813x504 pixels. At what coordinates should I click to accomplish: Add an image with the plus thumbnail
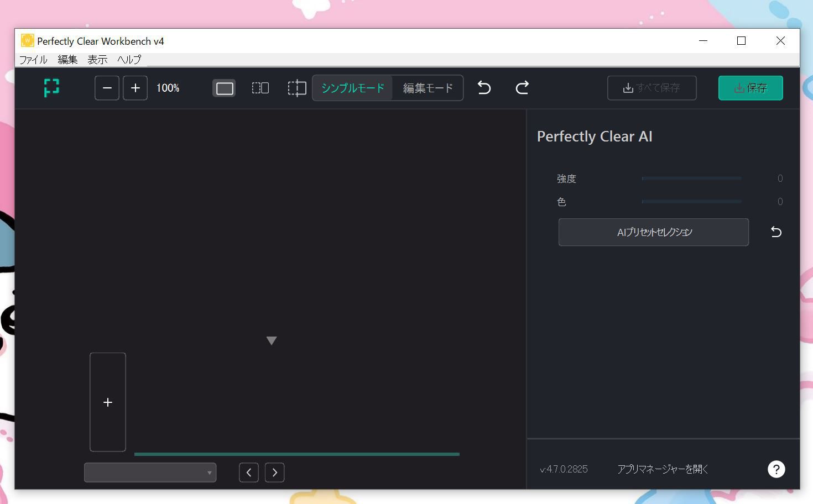[108, 402]
